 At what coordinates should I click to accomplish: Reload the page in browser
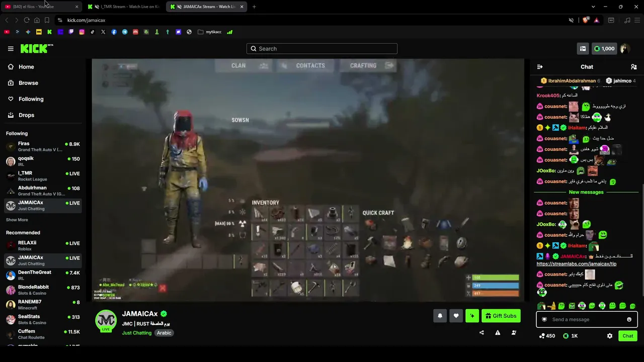coord(27,20)
